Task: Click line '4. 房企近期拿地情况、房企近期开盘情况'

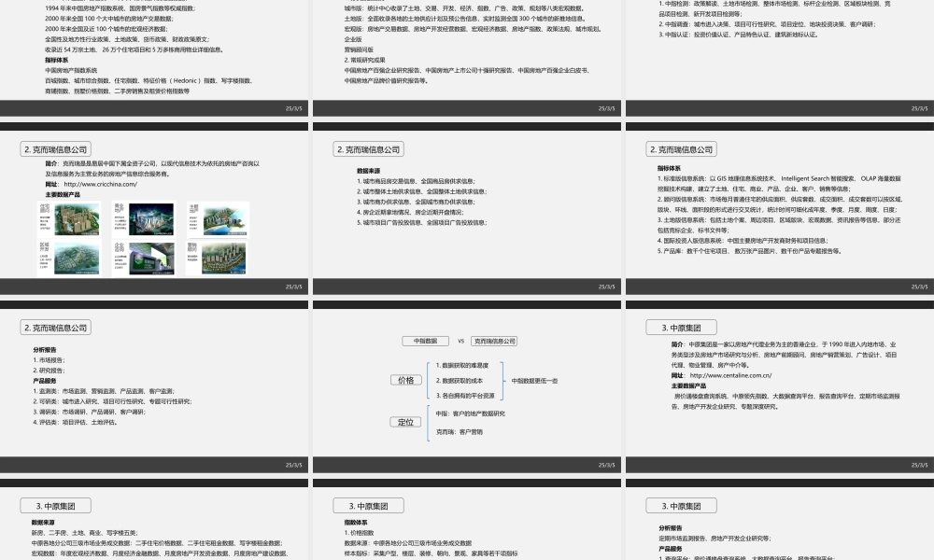Action: 410,213
